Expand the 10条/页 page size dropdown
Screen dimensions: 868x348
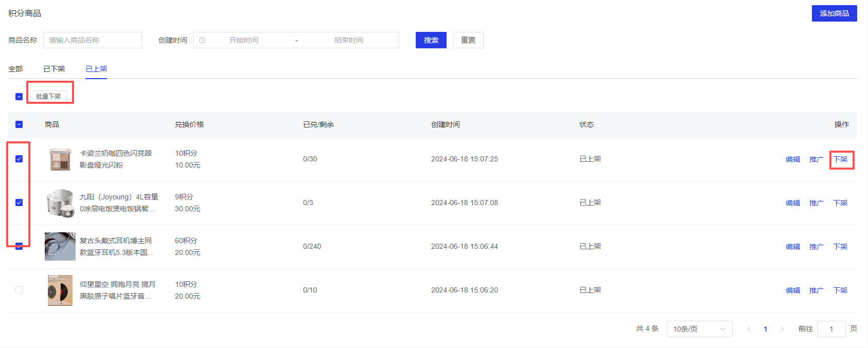coord(699,329)
